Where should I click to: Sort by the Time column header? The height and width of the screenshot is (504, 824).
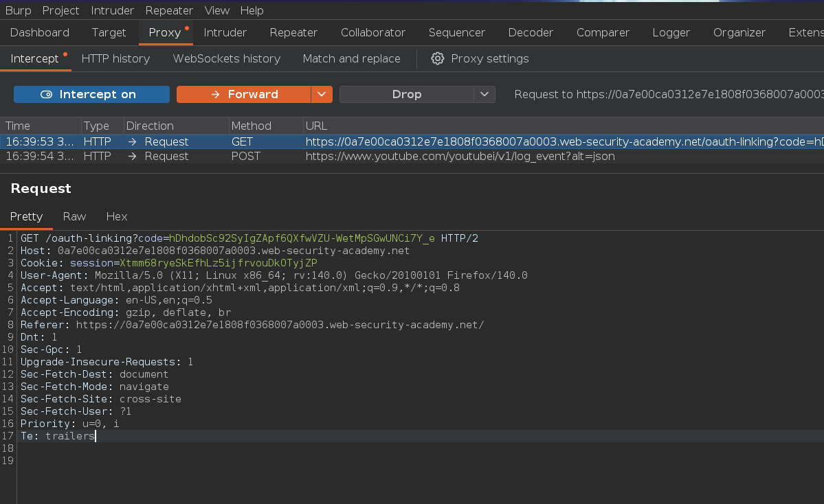click(40, 126)
